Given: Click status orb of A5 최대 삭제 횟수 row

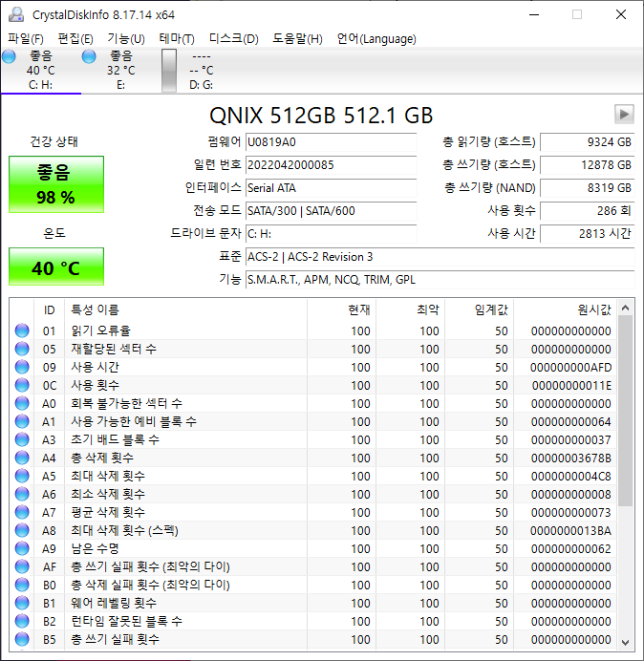Looking at the screenshot, I should point(22,476).
